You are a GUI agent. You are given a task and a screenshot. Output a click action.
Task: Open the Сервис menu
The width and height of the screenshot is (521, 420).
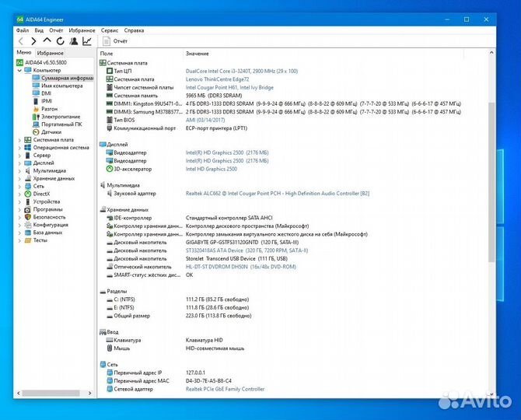110,30
